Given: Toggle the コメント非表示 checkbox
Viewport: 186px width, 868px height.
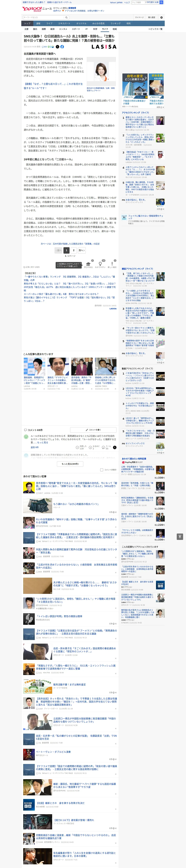Looking at the screenshot, I should [102, 470].
